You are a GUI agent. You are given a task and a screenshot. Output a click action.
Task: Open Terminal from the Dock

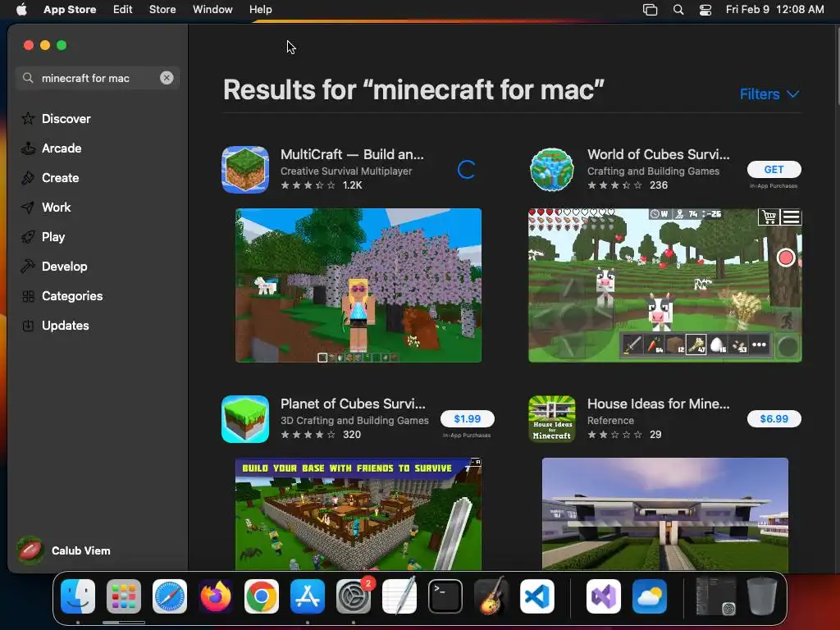[x=445, y=596]
